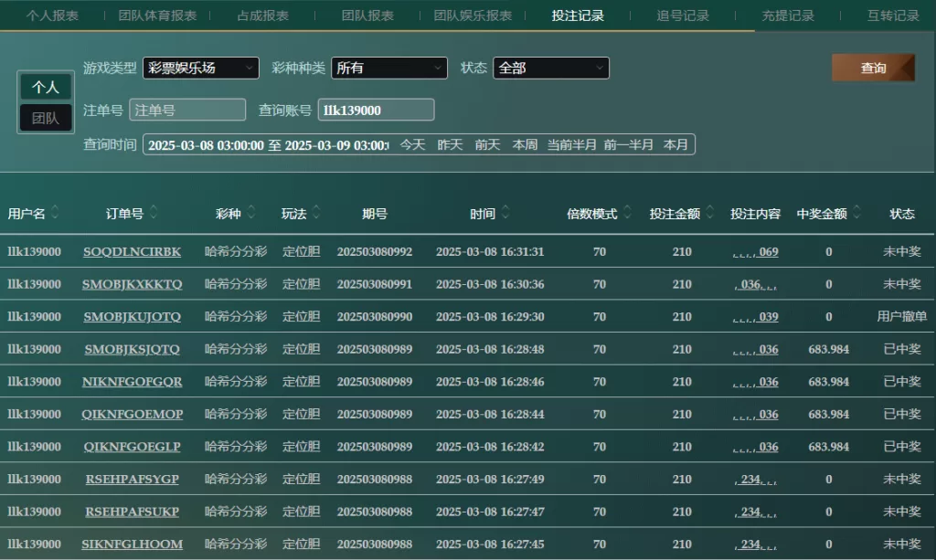Image resolution: width=936 pixels, height=560 pixels.
Task: Choose 本月 quick date range
Action: coord(675,145)
